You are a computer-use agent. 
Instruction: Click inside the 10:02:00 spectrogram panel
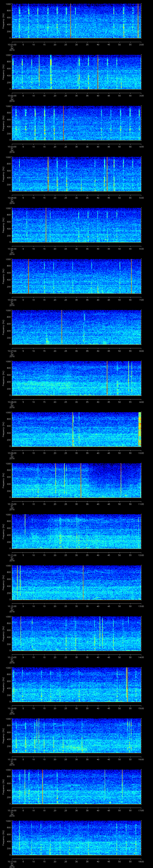tap(76, 72)
